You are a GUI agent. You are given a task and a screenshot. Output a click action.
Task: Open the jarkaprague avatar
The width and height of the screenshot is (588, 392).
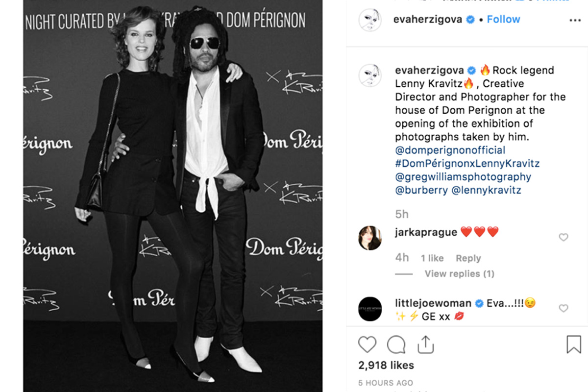point(370,238)
